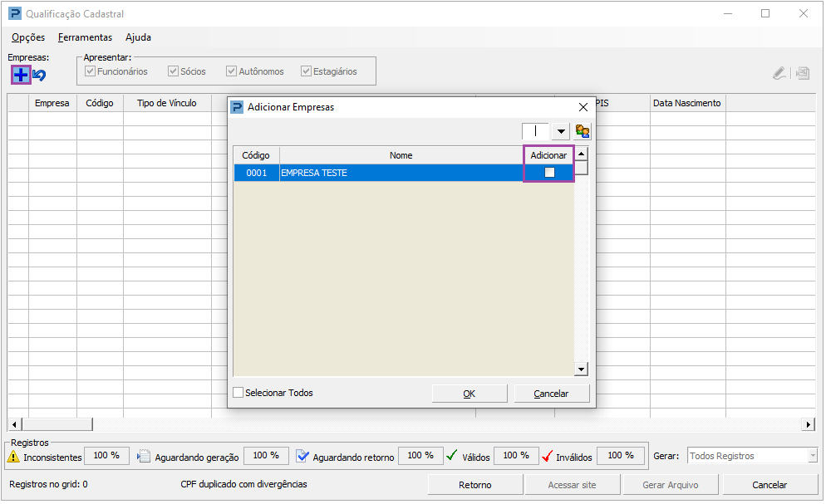
Task: Click the Retorno button
Action: click(475, 485)
